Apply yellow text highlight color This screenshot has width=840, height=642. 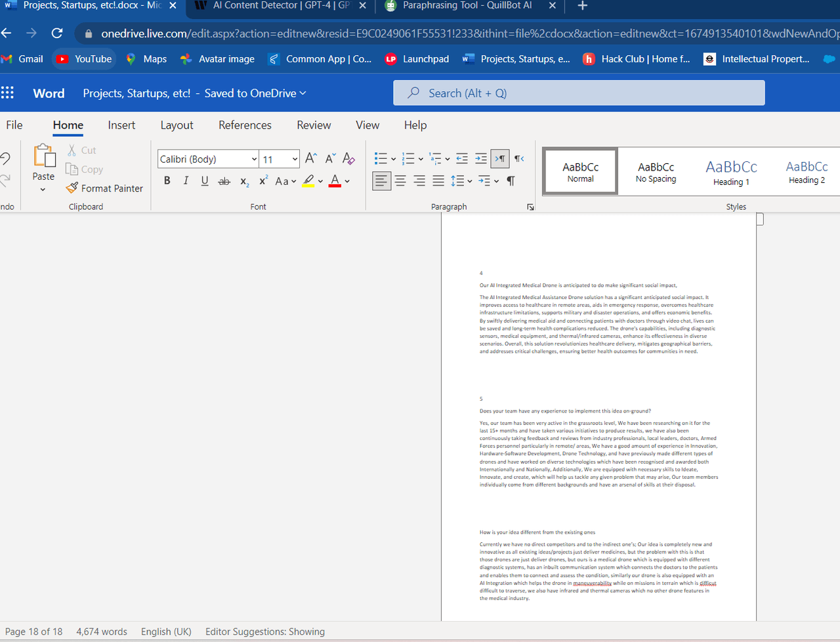pos(308,181)
